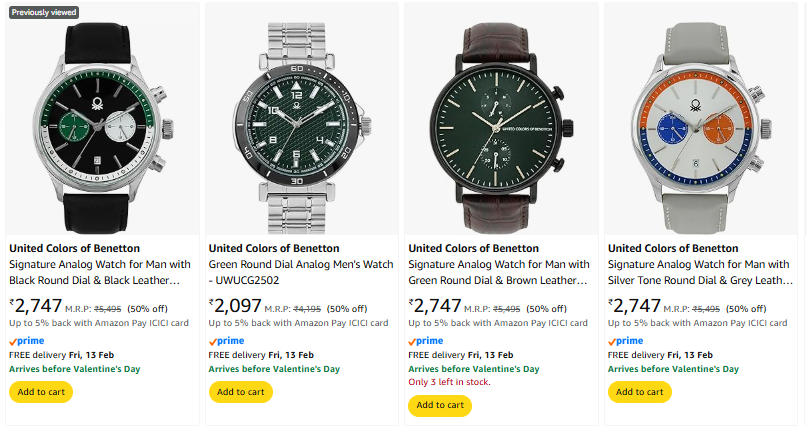Click the Prime logo under the second watch
Image resolution: width=807 pixels, height=428 pixels.
pyautogui.click(x=226, y=341)
